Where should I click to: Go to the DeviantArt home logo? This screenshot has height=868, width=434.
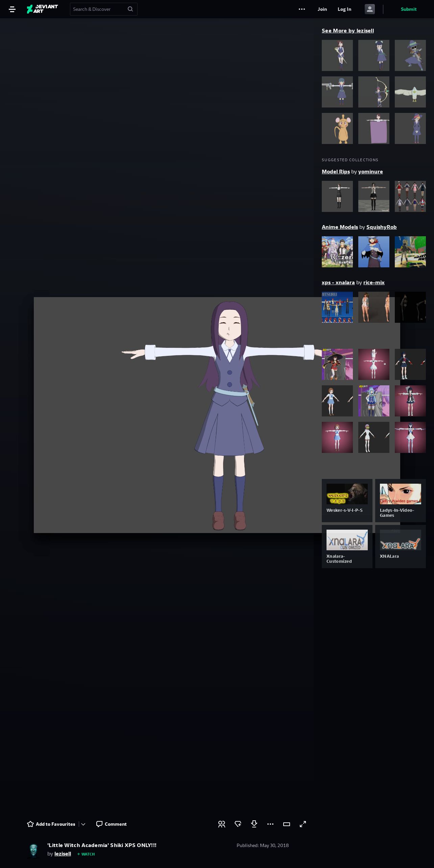[x=42, y=9]
